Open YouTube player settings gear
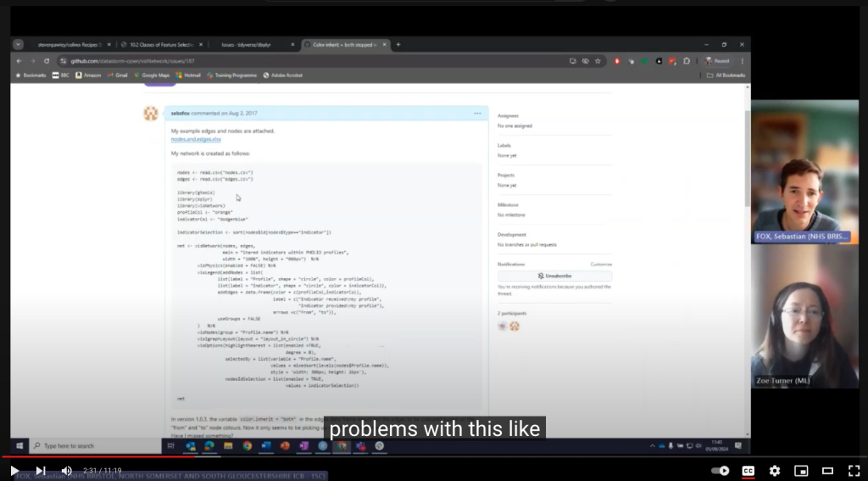 coord(775,471)
